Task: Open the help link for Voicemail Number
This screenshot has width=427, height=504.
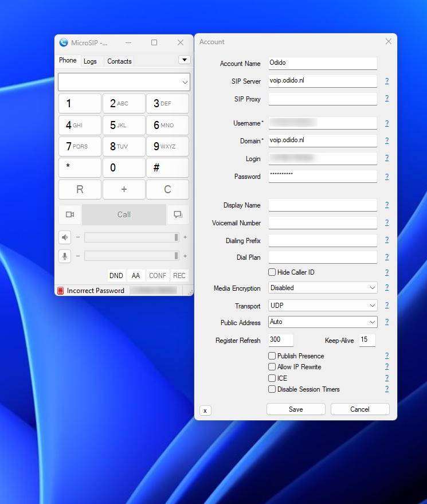Action: click(x=387, y=222)
